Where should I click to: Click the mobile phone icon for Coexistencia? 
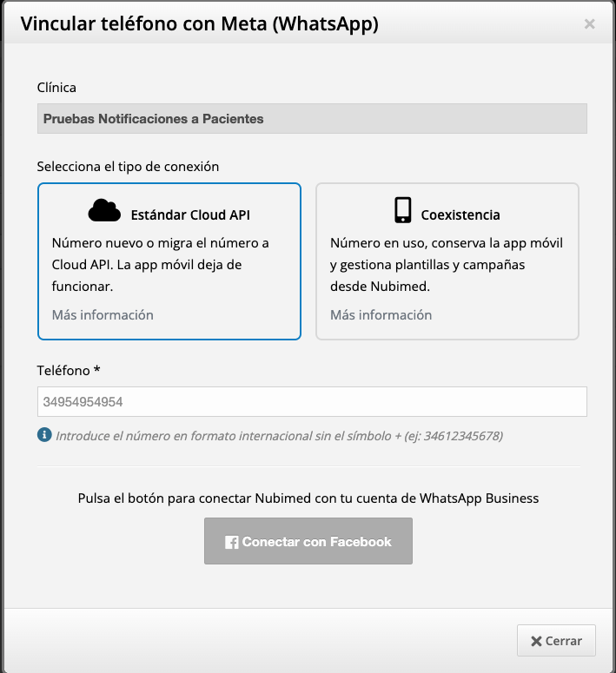coord(403,210)
